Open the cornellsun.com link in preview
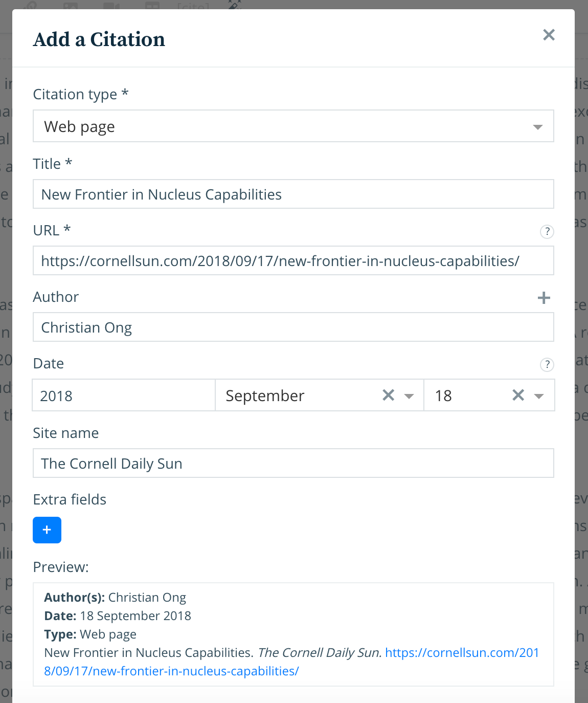 tap(462, 653)
